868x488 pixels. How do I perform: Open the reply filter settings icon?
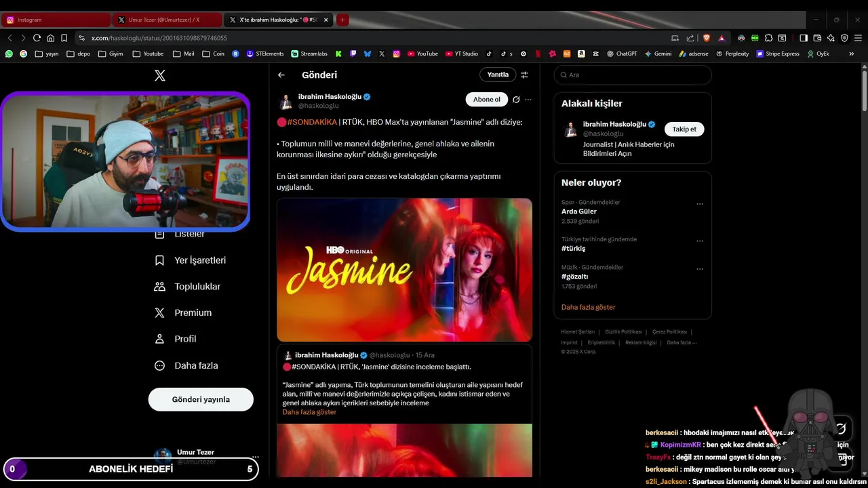(524, 75)
